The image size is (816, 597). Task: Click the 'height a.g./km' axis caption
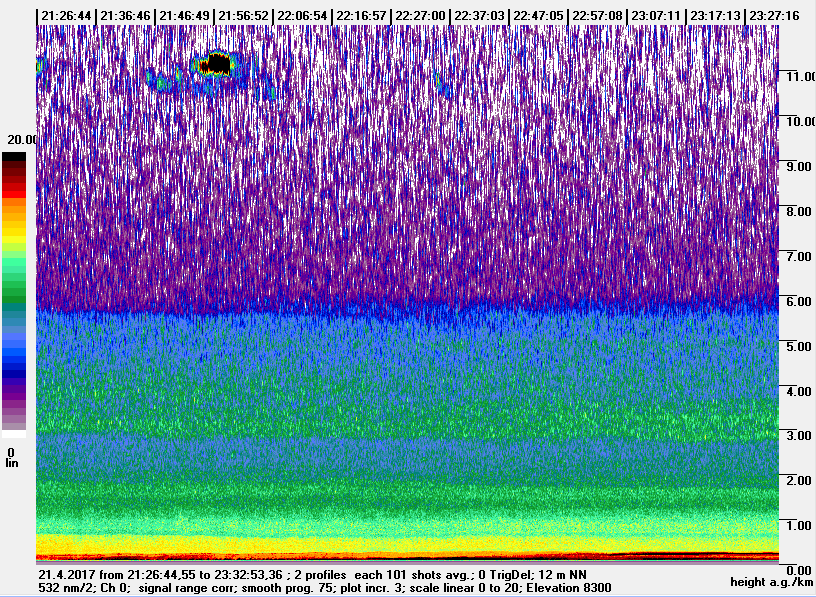[772, 582]
